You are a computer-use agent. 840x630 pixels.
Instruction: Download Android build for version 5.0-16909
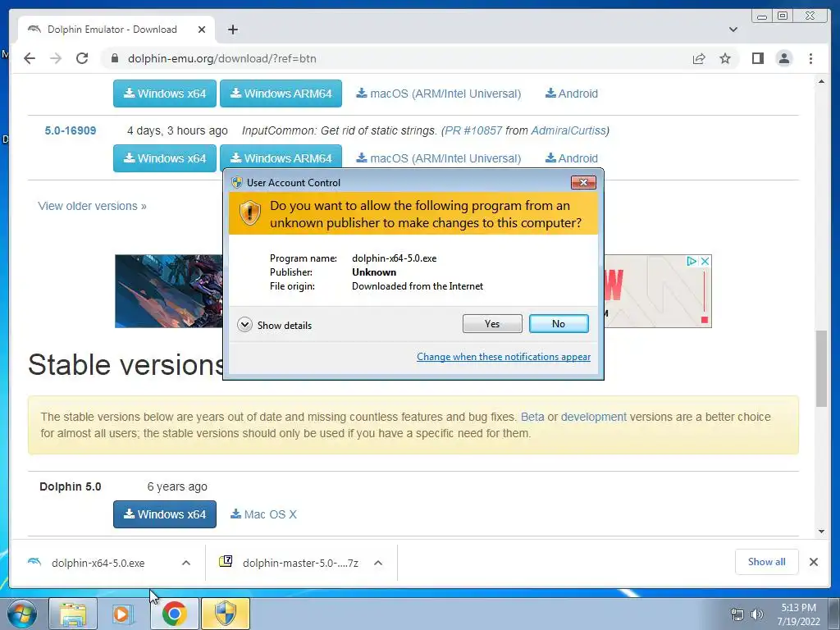(571, 158)
